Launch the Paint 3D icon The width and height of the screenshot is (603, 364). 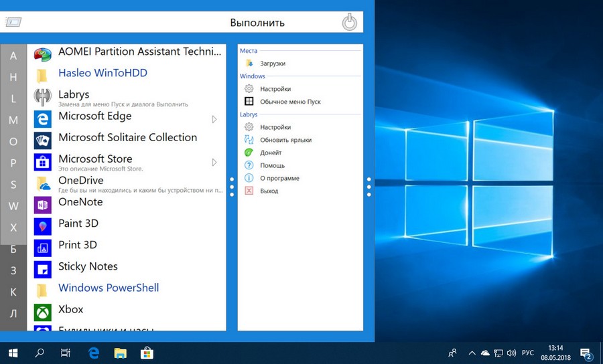[x=42, y=227]
